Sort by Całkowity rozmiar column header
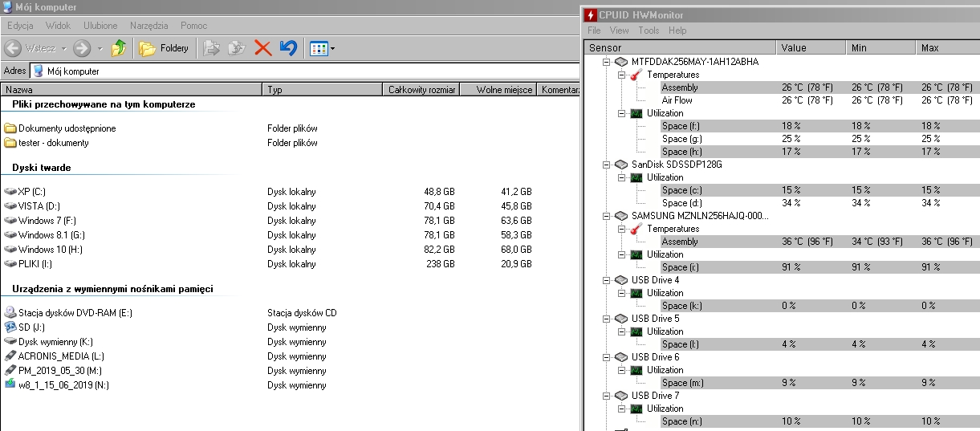 421,90
